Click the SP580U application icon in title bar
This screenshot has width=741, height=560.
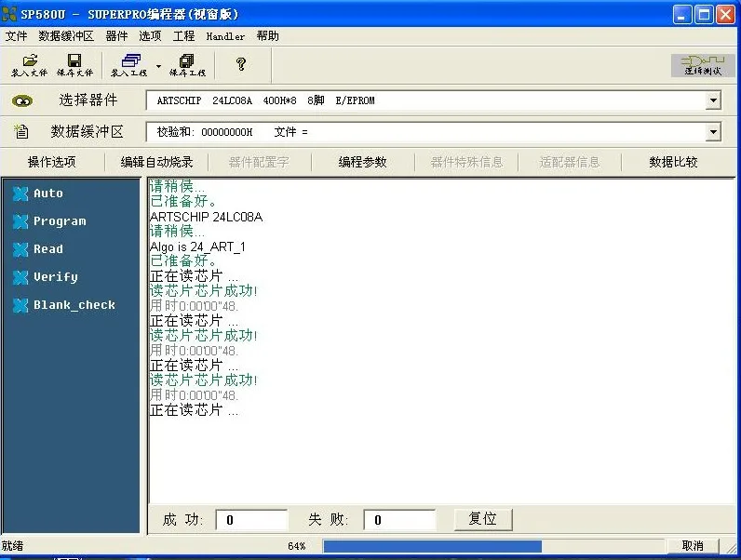9,14
